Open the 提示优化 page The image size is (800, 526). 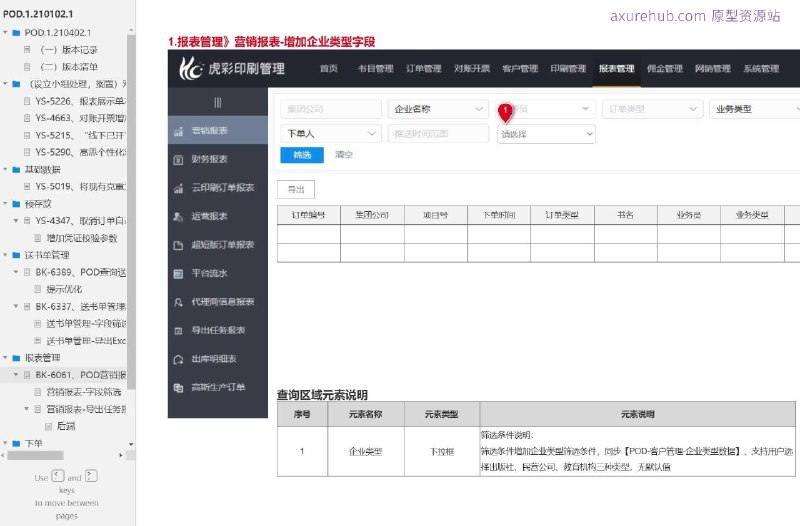[x=64, y=289]
